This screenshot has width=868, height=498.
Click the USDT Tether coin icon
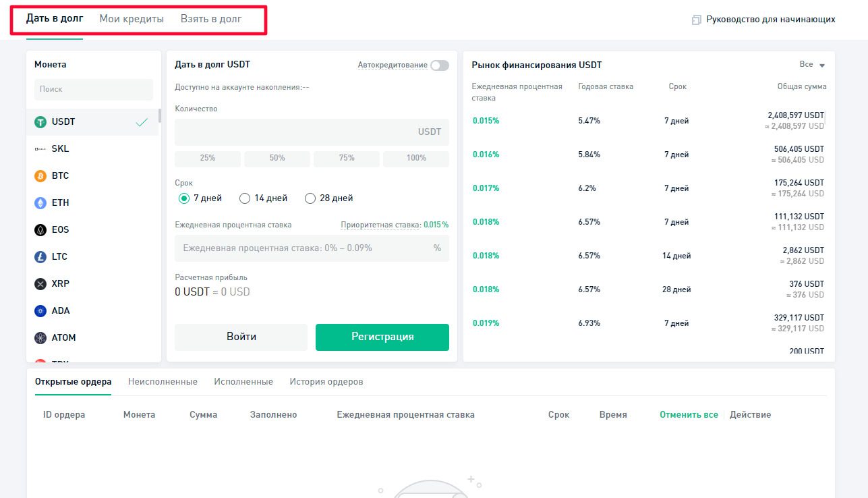click(40, 122)
